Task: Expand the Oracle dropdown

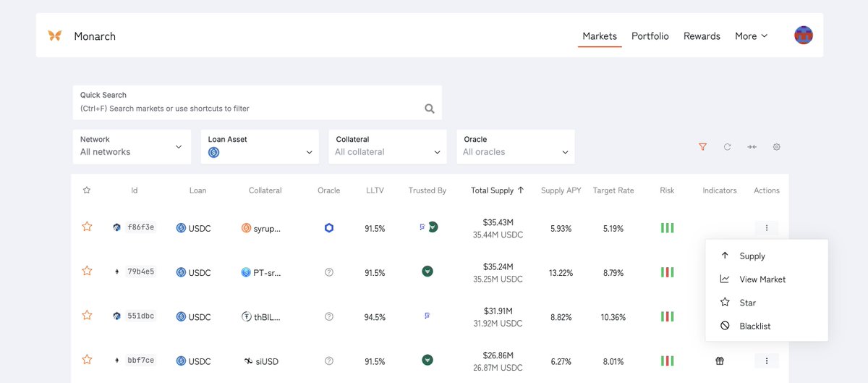Action: 516,146
